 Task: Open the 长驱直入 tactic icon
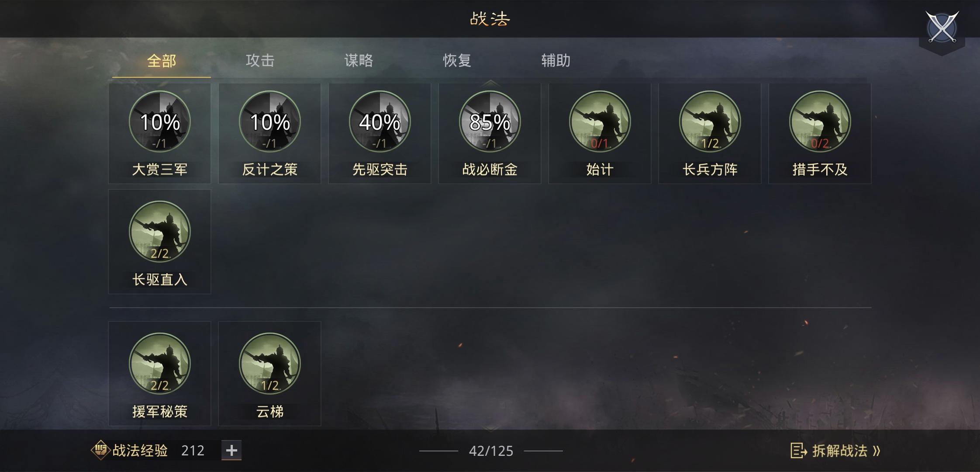(159, 232)
